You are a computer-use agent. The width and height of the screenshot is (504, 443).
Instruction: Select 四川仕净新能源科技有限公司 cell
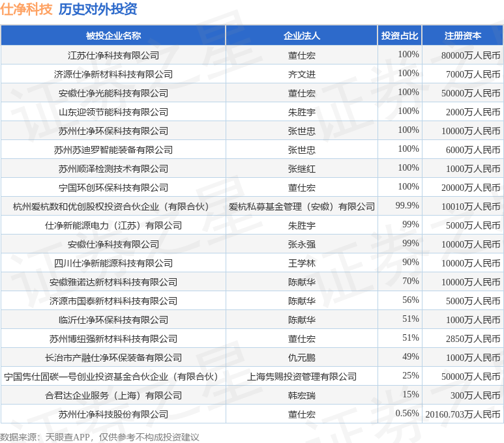tap(113, 263)
